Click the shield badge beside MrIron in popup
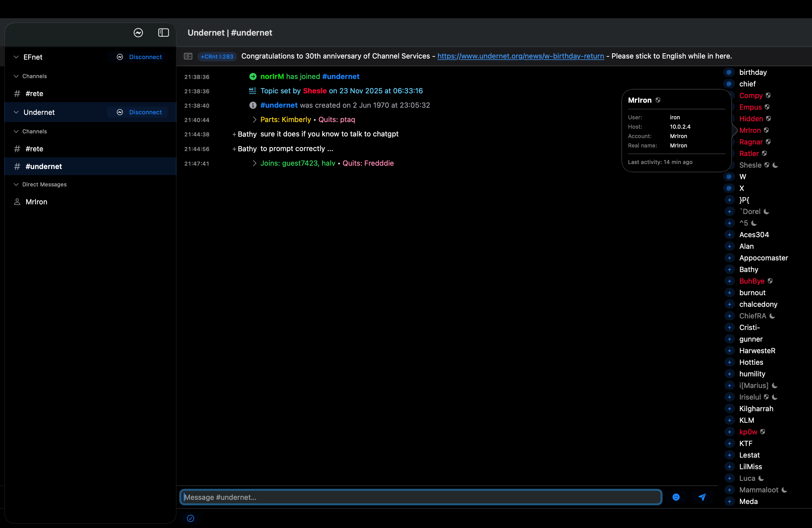 pyautogui.click(x=658, y=100)
